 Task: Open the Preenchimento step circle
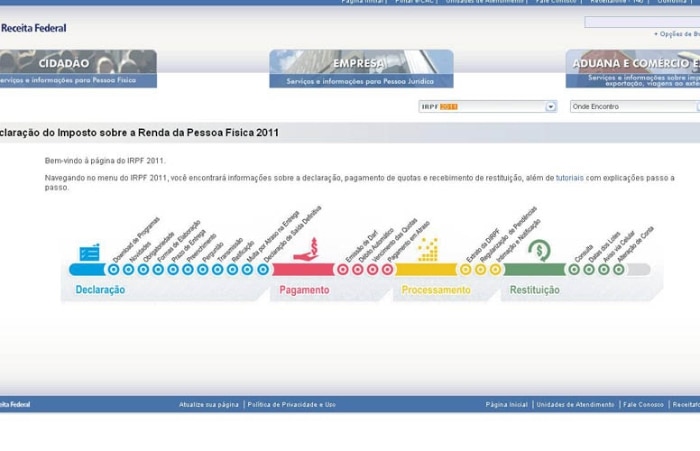click(188, 269)
